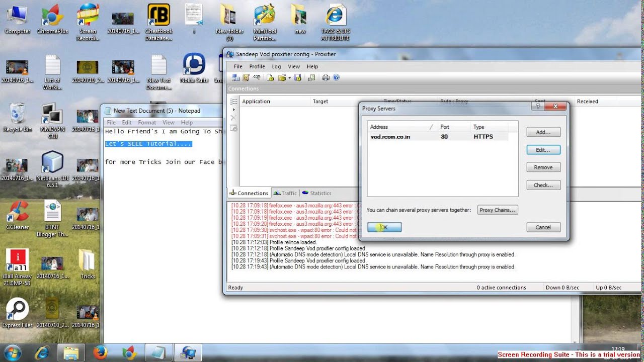Click the Remove proxy button

[543, 167]
